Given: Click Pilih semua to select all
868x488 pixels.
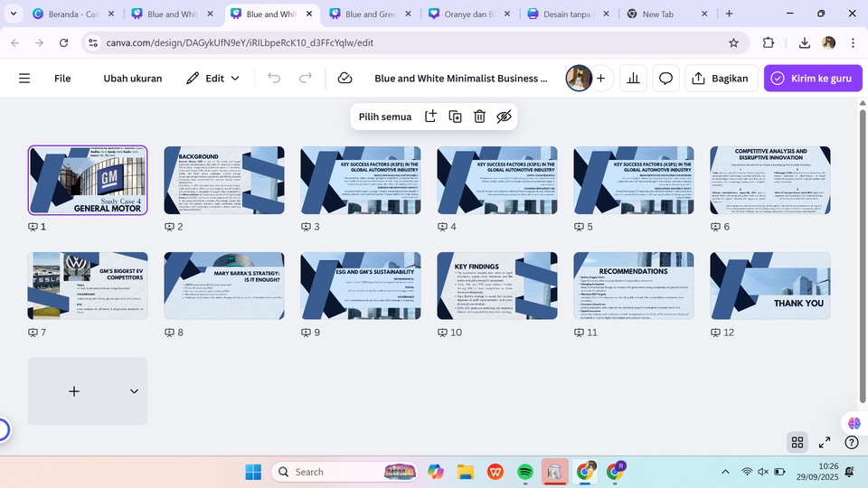Looking at the screenshot, I should tap(385, 117).
